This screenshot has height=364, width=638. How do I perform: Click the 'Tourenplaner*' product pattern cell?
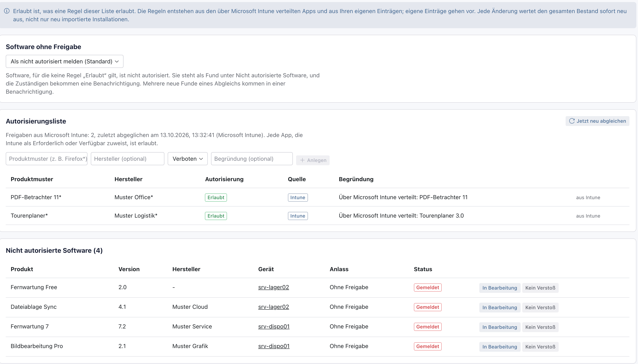(x=29, y=216)
